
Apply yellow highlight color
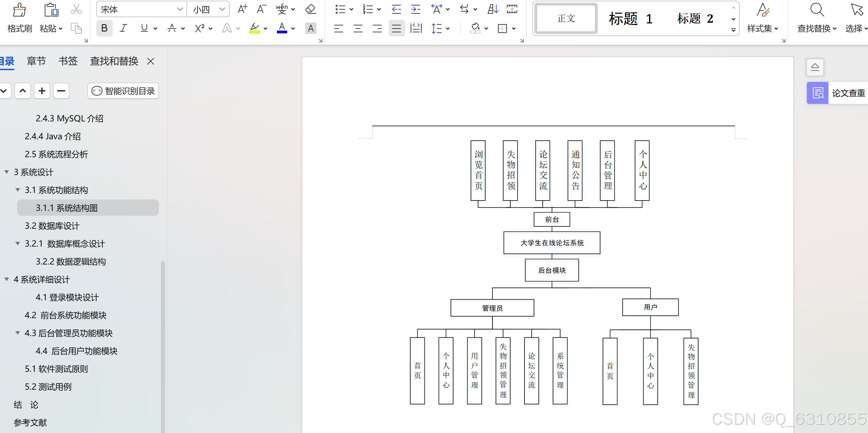coord(254,28)
